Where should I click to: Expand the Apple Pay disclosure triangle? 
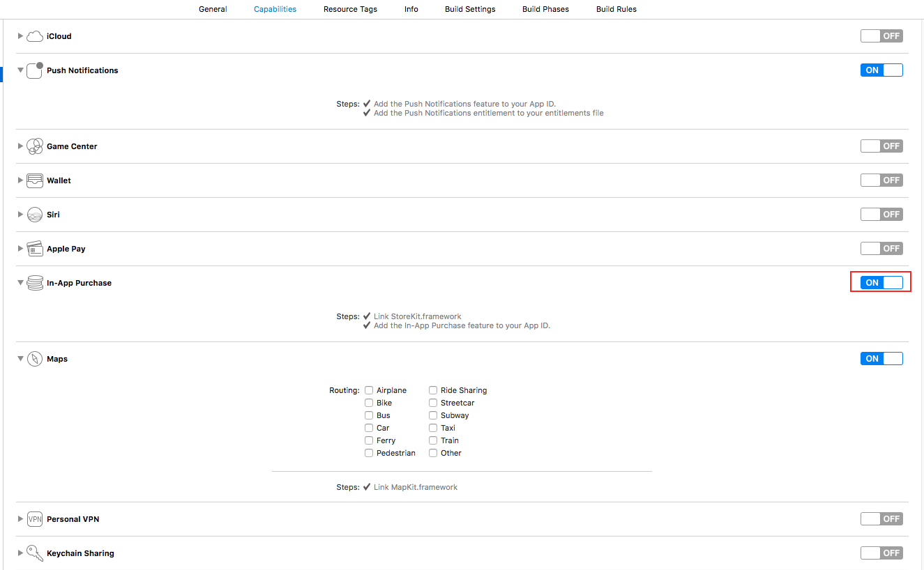tap(20, 249)
